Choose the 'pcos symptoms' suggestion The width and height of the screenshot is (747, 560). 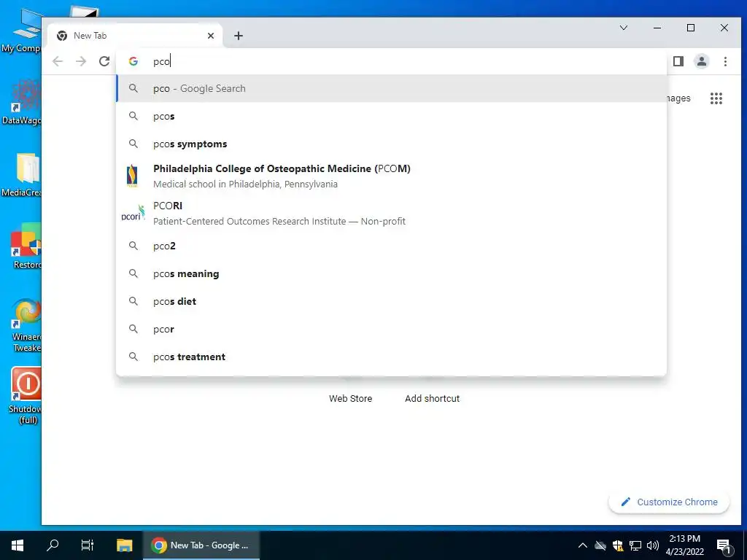[x=391, y=144]
